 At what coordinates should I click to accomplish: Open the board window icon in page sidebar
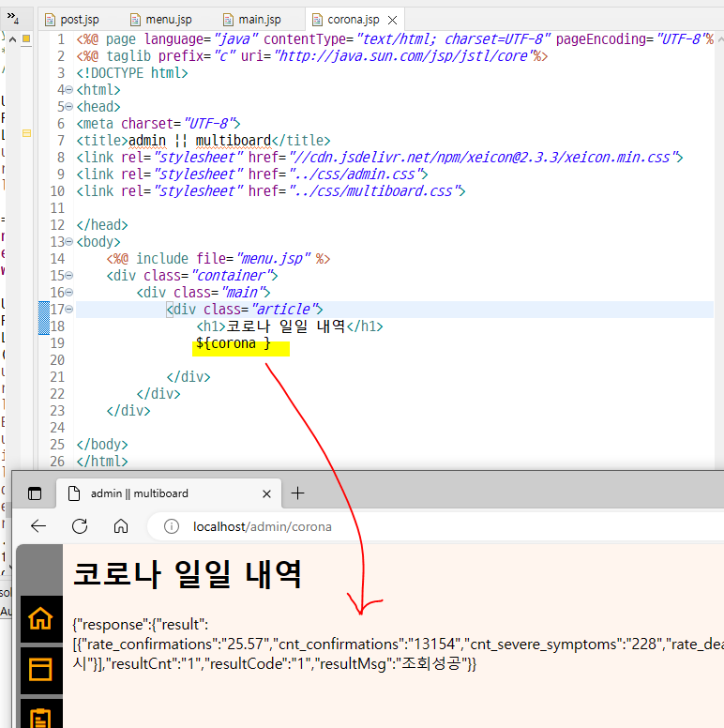pos(41,670)
